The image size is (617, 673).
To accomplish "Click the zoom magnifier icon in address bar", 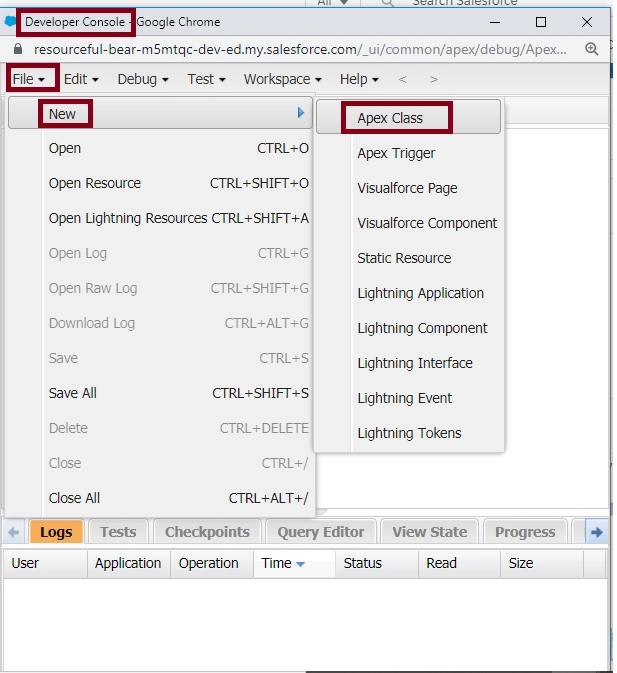I will point(592,49).
